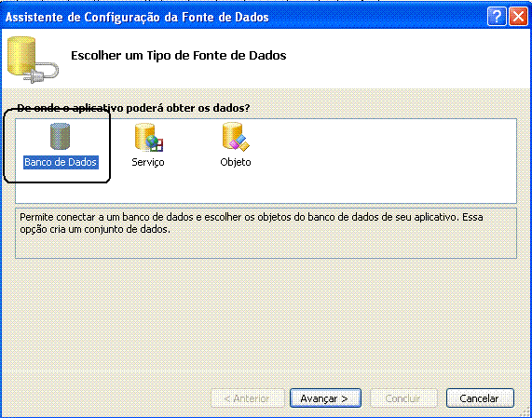This screenshot has width=532, height=418.
Task: Click the wizard title bar text
Action: (x=137, y=17)
